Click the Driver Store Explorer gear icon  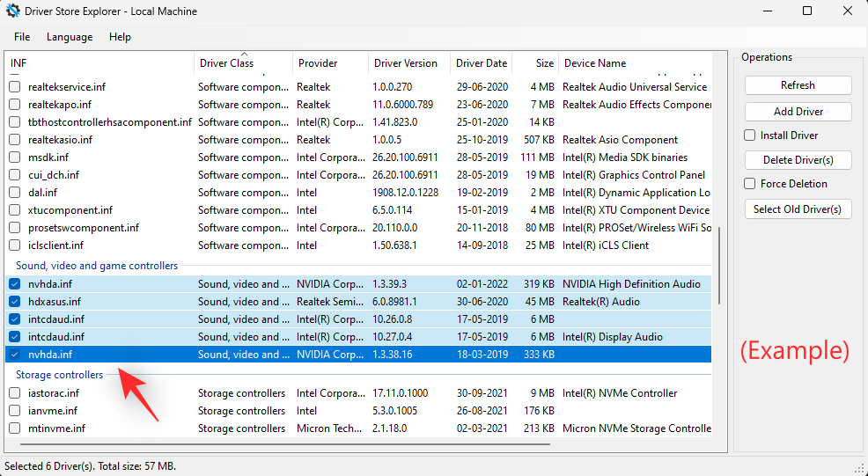pos(13,11)
